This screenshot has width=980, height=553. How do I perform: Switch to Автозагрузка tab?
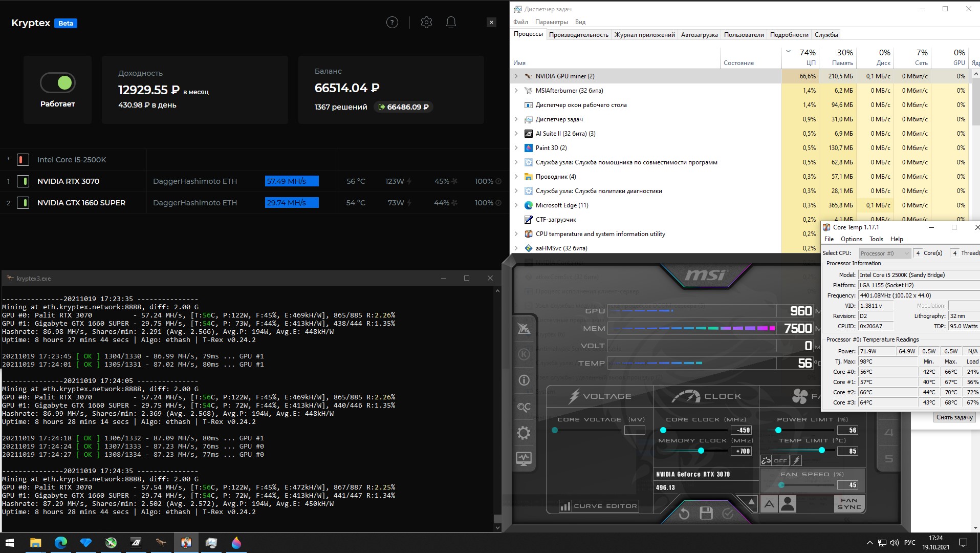(699, 35)
